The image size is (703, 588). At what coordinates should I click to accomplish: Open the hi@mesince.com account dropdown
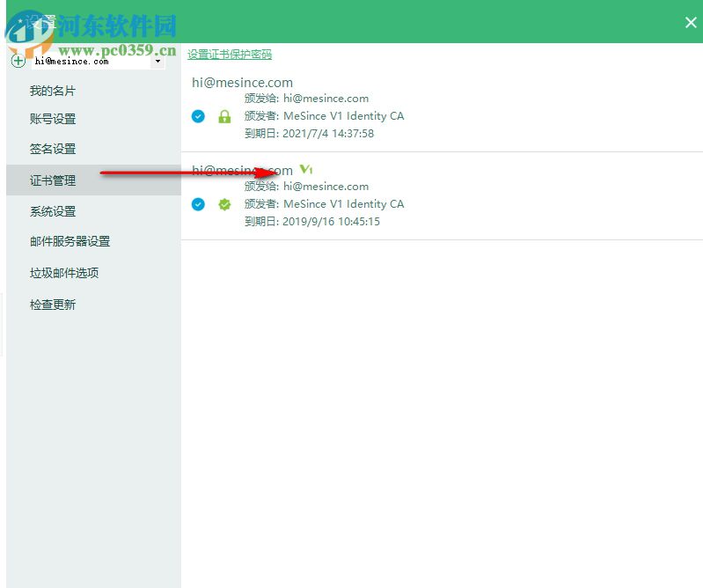coord(157,61)
